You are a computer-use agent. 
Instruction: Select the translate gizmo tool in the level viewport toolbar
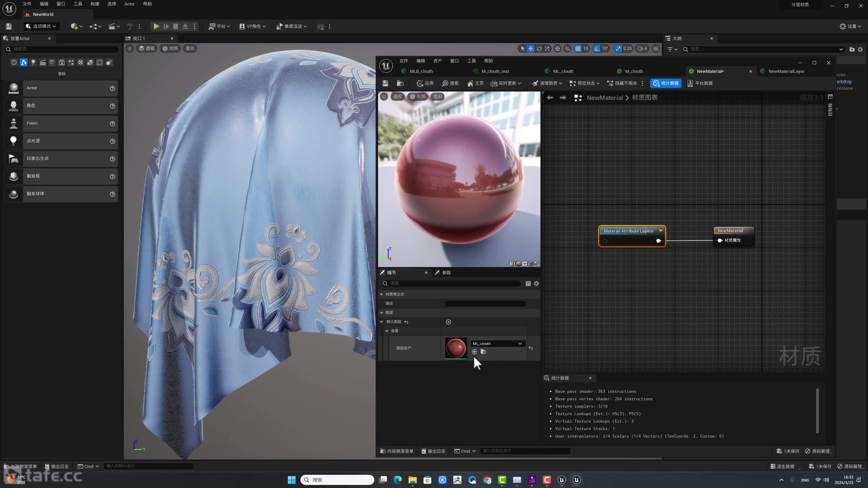[x=531, y=48]
